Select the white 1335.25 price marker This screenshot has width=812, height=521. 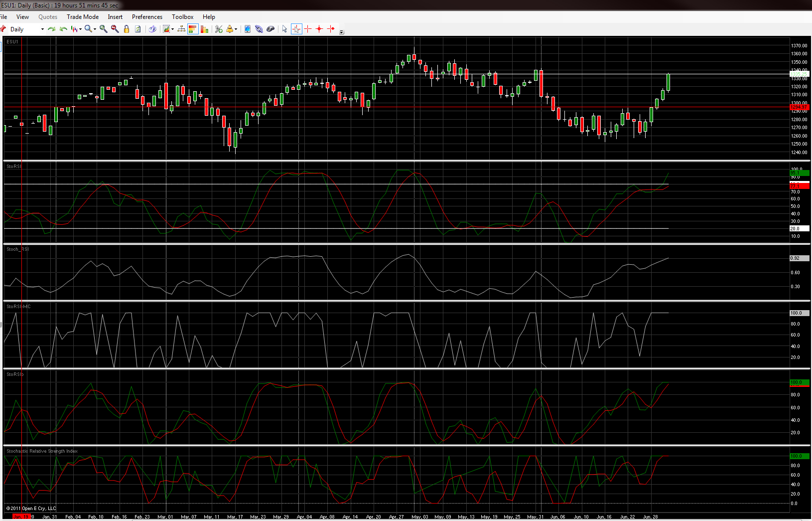click(799, 74)
